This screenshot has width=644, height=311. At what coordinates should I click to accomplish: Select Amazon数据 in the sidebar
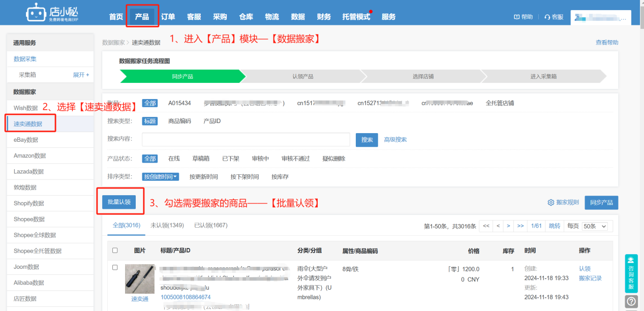(x=29, y=155)
